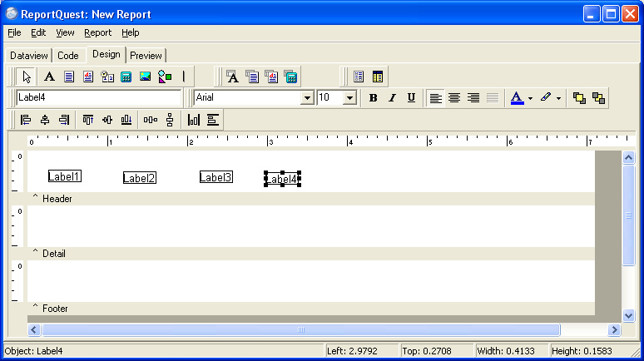Viewport: 644px width, 361px height.
Task: Bring selected object to front
Action: click(579, 98)
